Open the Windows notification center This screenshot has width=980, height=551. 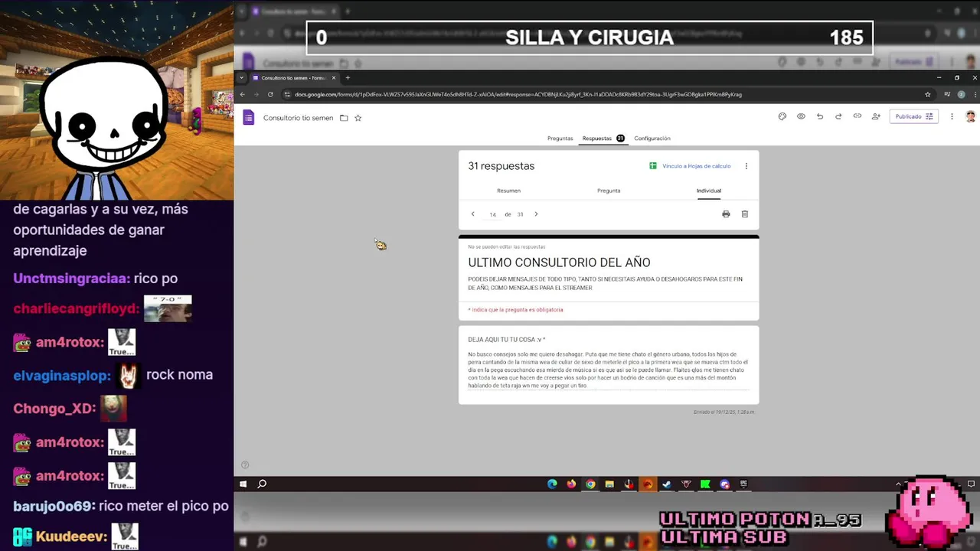click(971, 484)
